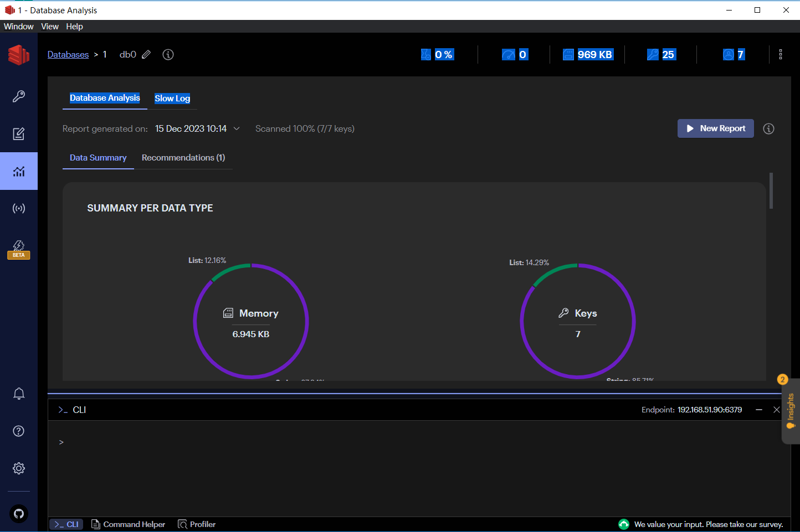Open Command Helper in bottom bar
800x532 pixels.
(x=128, y=524)
